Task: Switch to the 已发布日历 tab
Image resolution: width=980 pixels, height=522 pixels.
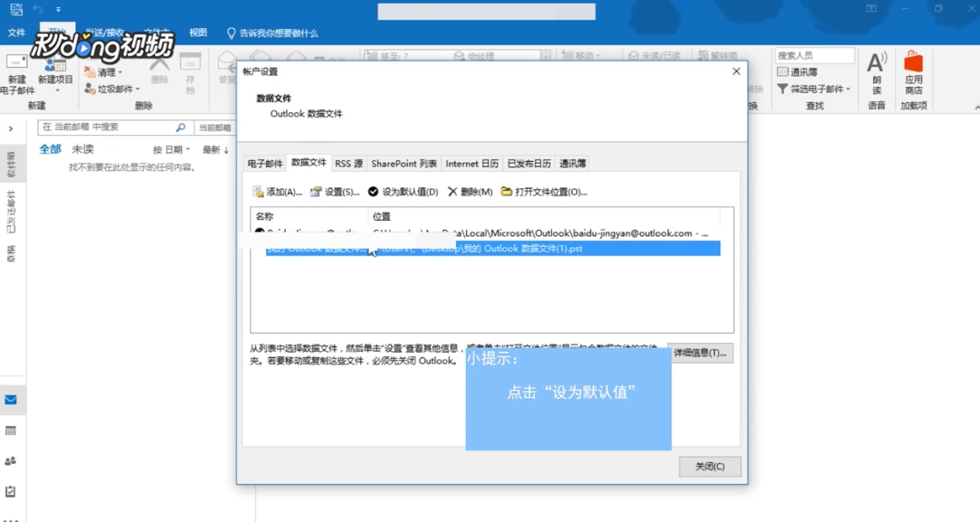Action: (x=528, y=163)
